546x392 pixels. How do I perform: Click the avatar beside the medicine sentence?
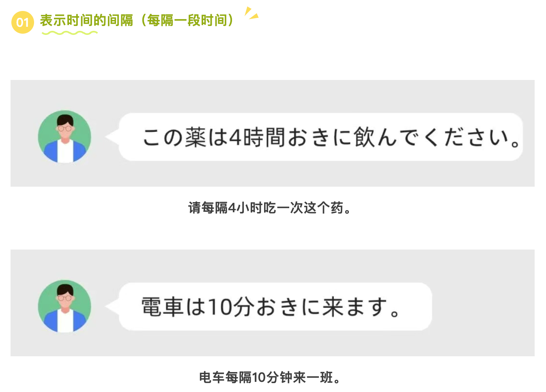click(64, 137)
